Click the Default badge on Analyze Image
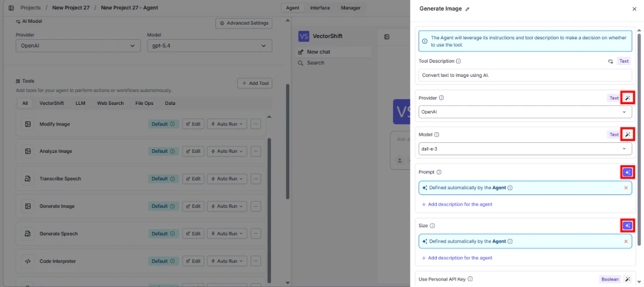Image resolution: width=644 pixels, height=287 pixels. [163, 151]
